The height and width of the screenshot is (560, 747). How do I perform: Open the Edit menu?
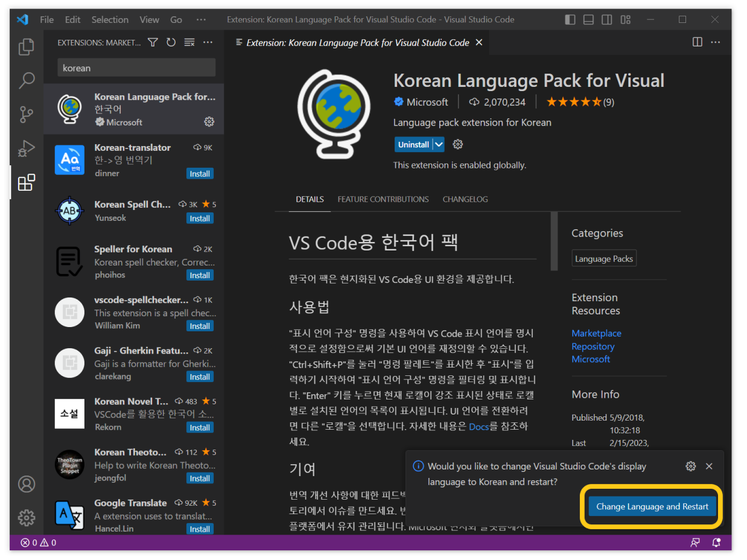[x=73, y=19]
